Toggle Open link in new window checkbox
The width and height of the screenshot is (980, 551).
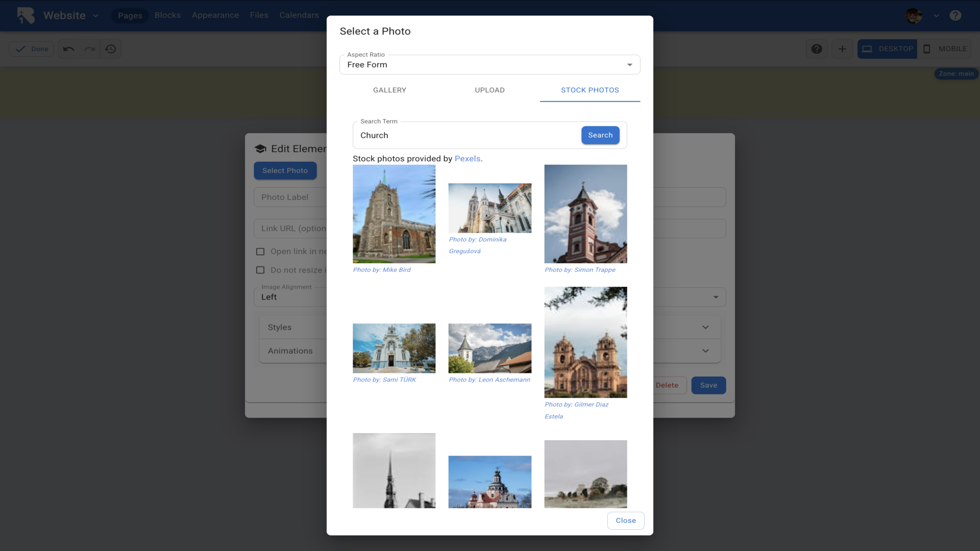(x=260, y=252)
